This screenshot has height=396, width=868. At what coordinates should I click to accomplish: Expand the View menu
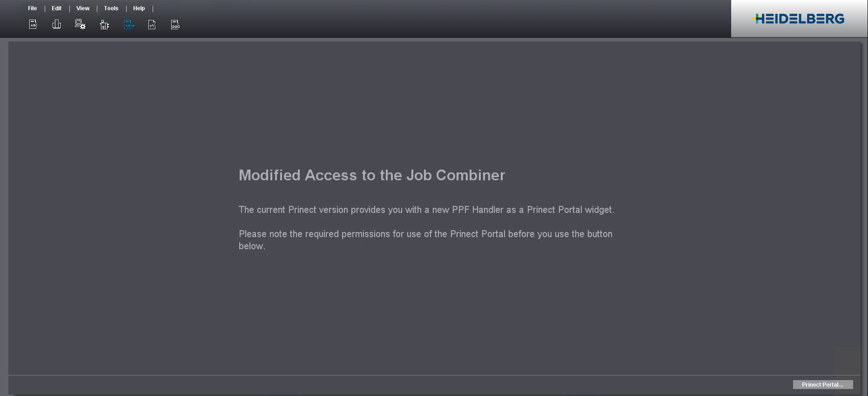pos(83,8)
